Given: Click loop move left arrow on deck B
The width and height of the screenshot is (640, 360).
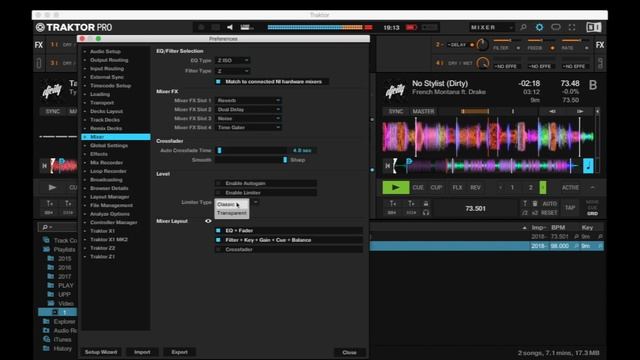Looking at the screenshot, I should [552, 111].
